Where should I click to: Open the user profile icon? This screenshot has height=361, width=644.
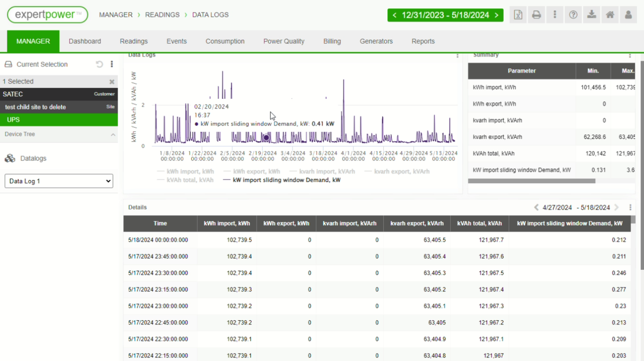coord(628,15)
